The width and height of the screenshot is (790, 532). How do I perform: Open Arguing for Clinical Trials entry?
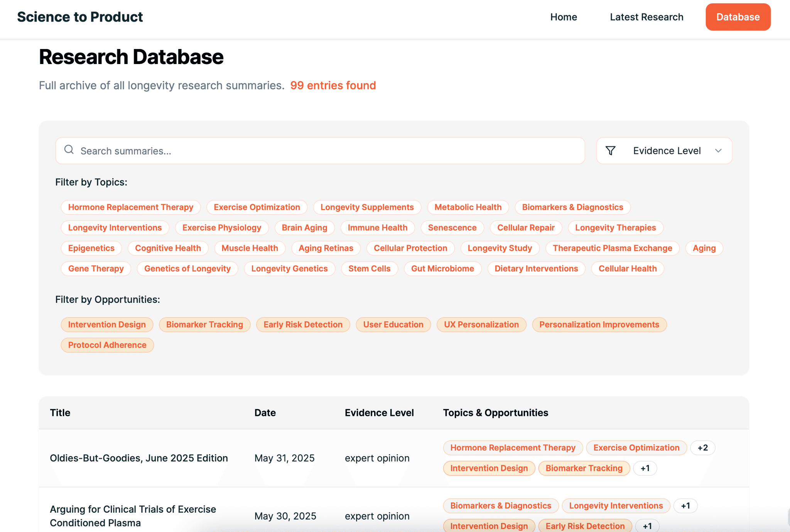[x=133, y=516]
